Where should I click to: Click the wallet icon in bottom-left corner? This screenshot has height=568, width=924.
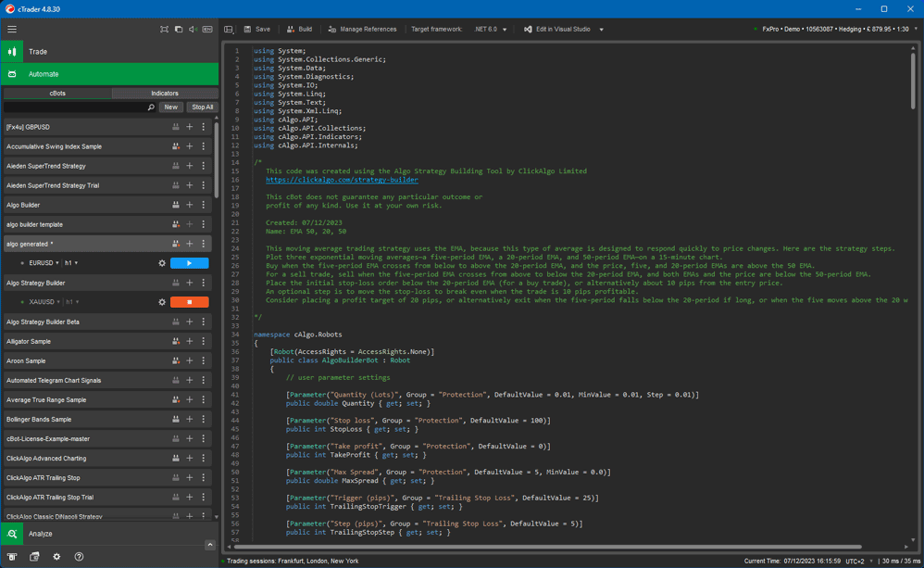(x=34, y=557)
